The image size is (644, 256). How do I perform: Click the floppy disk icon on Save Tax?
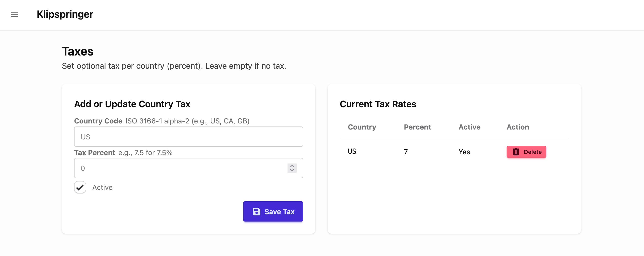point(256,212)
